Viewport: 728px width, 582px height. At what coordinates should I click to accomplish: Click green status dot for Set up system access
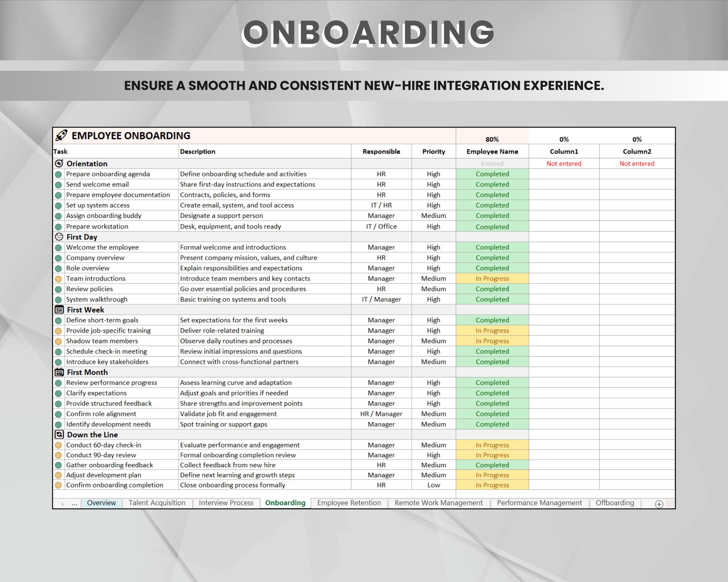pos(58,205)
